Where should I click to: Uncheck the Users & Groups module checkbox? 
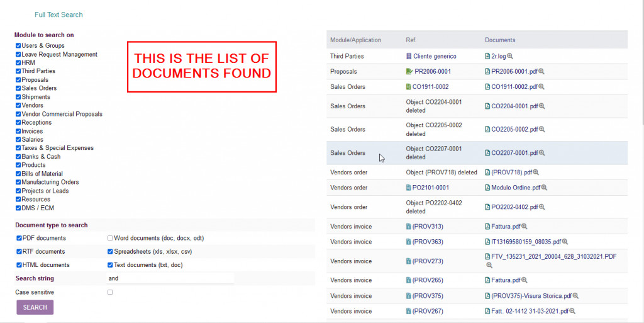(18, 46)
